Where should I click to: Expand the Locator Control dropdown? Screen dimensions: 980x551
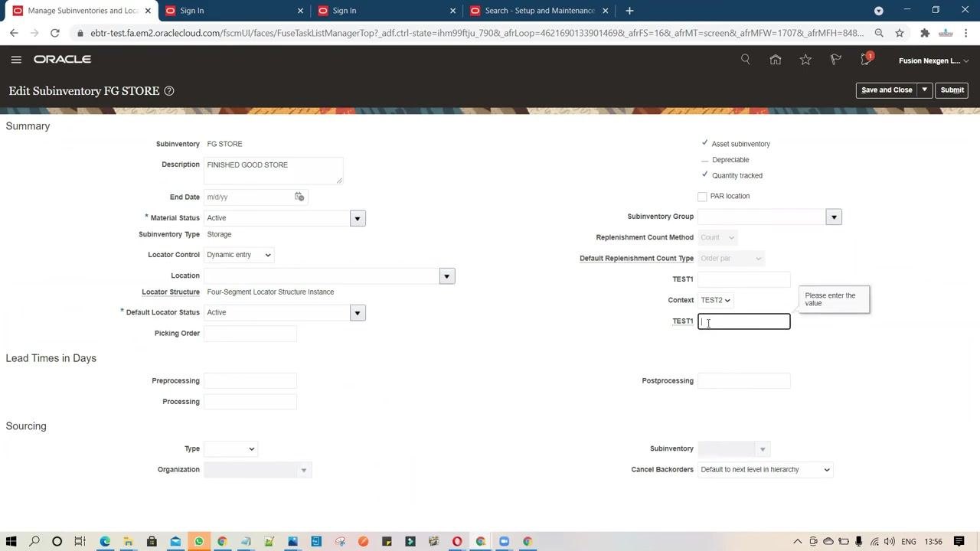click(238, 255)
